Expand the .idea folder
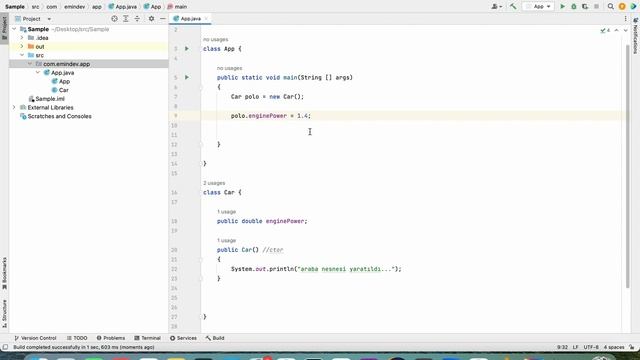The height and width of the screenshot is (360, 640). pos(22,38)
